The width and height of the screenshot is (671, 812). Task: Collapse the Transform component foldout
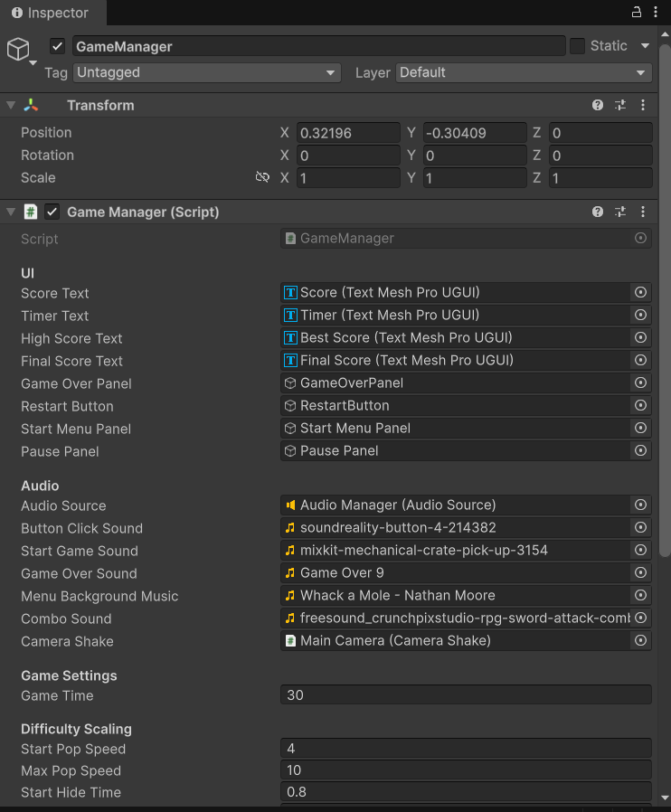click(x=11, y=105)
